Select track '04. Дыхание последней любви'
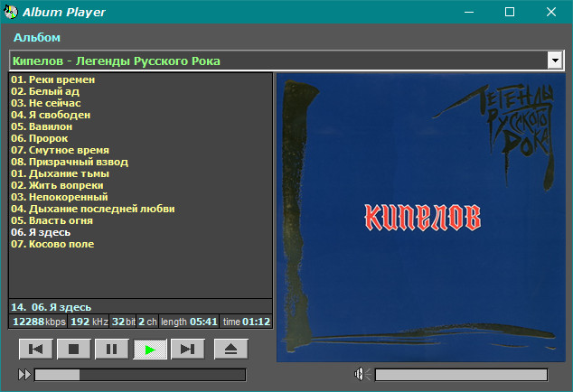573x392 pixels. (x=93, y=209)
